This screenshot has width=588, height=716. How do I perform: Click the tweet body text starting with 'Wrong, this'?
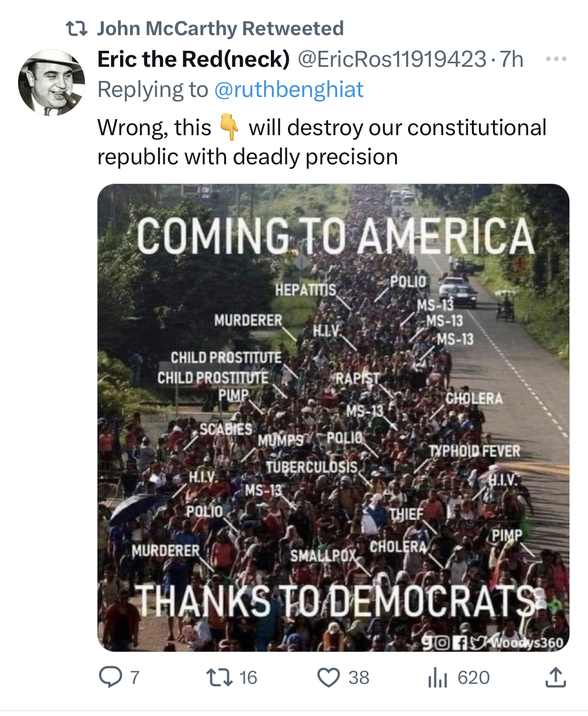[322, 142]
